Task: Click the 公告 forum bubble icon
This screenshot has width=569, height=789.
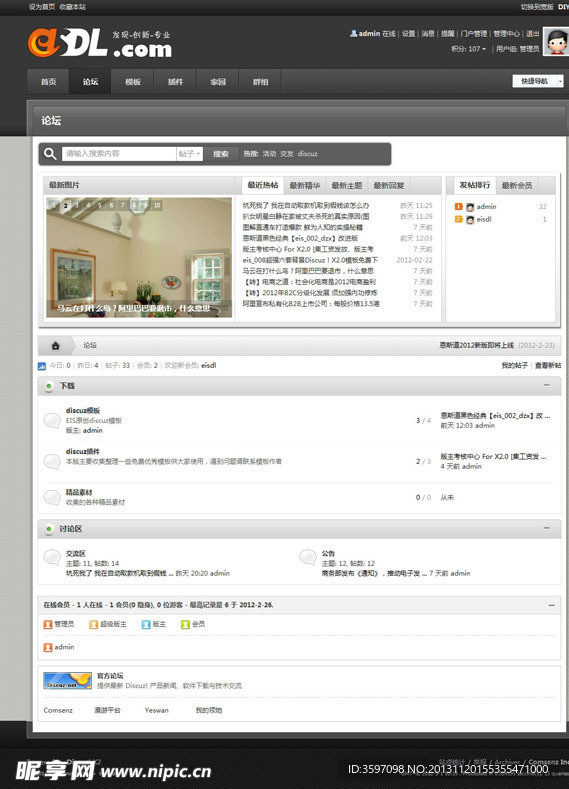Action: 307,557
